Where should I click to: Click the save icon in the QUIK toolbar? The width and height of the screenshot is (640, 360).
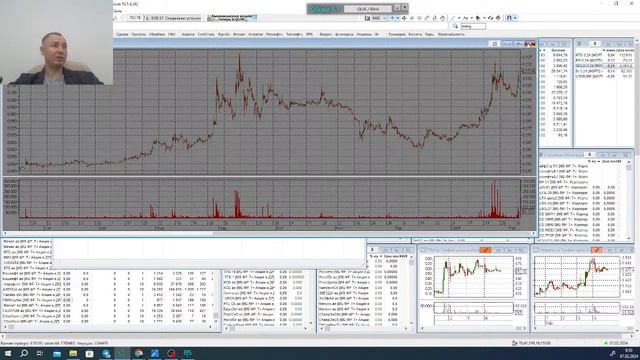point(367,18)
